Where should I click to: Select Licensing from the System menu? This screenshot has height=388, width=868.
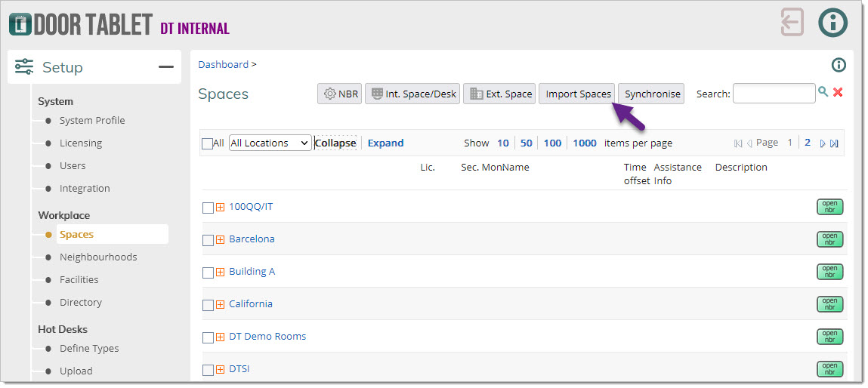(81, 143)
